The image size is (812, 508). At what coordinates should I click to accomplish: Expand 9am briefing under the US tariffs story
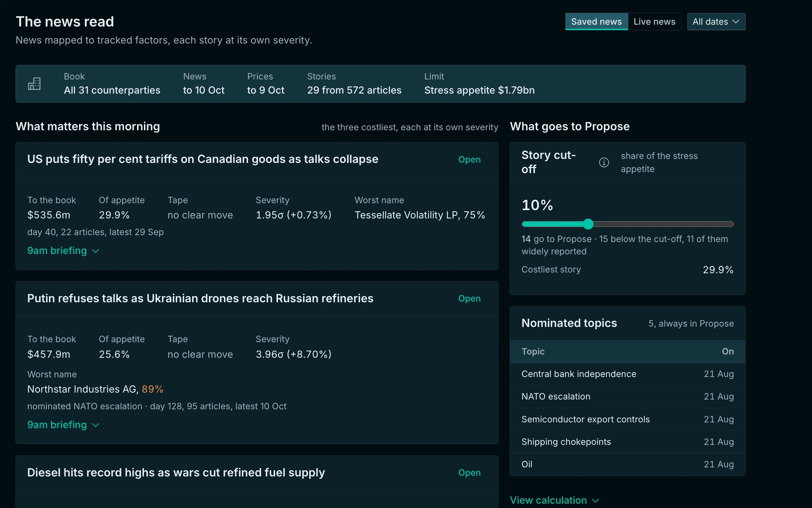click(63, 251)
